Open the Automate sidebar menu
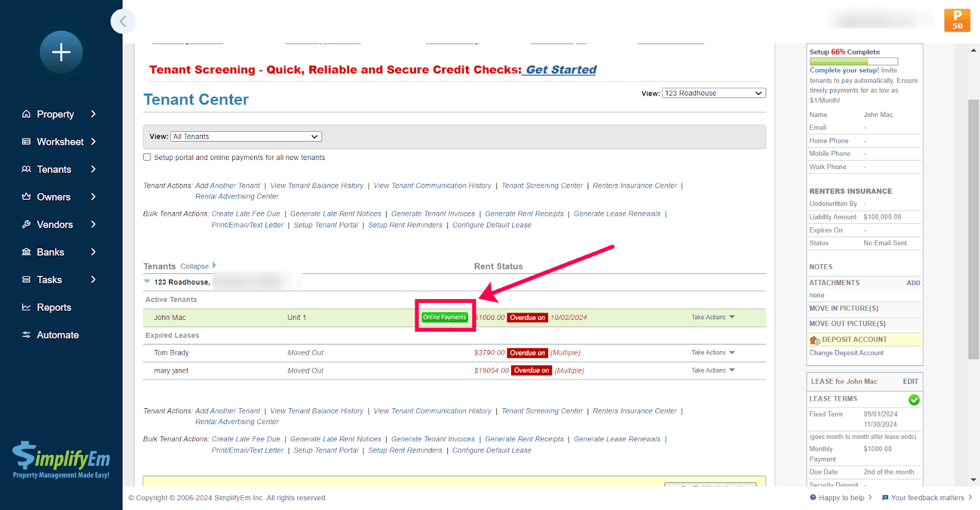 tap(58, 335)
